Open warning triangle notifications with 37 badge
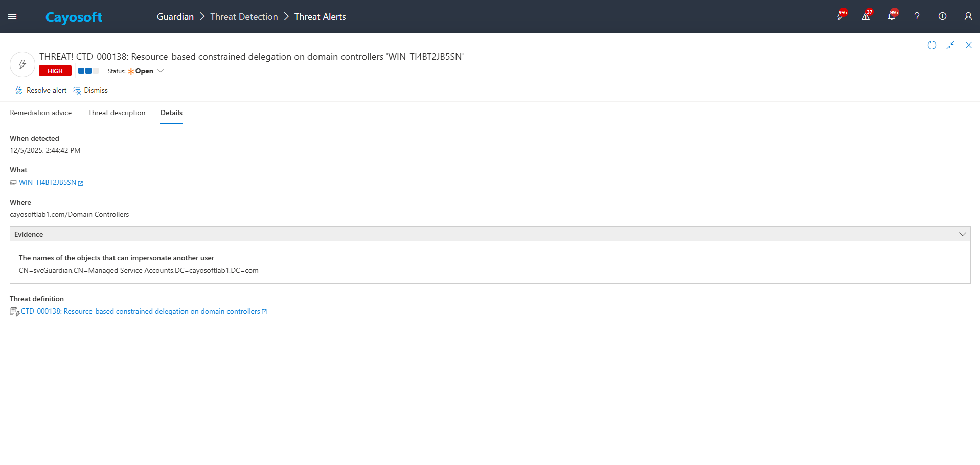Image resolution: width=980 pixels, height=465 pixels. (865, 17)
